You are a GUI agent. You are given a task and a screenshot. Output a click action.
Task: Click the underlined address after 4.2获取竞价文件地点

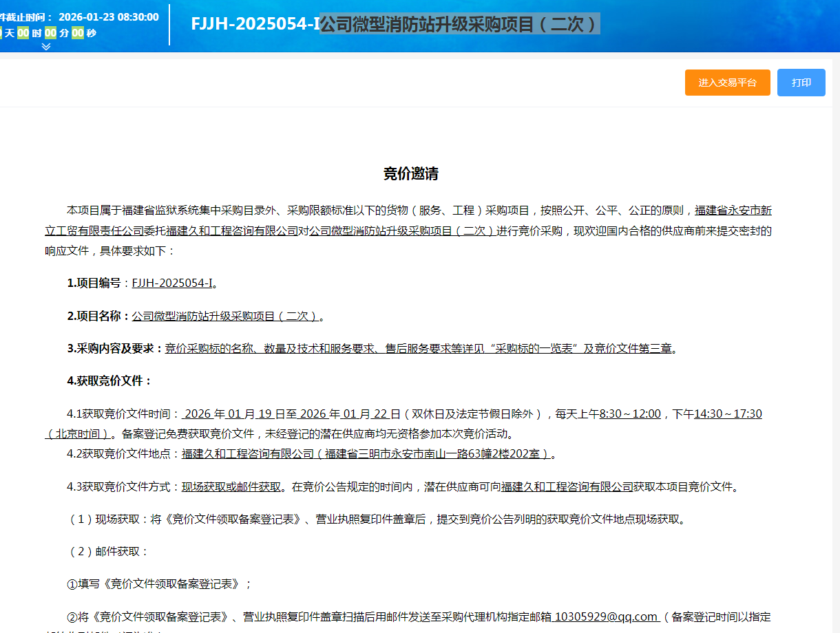(366, 454)
